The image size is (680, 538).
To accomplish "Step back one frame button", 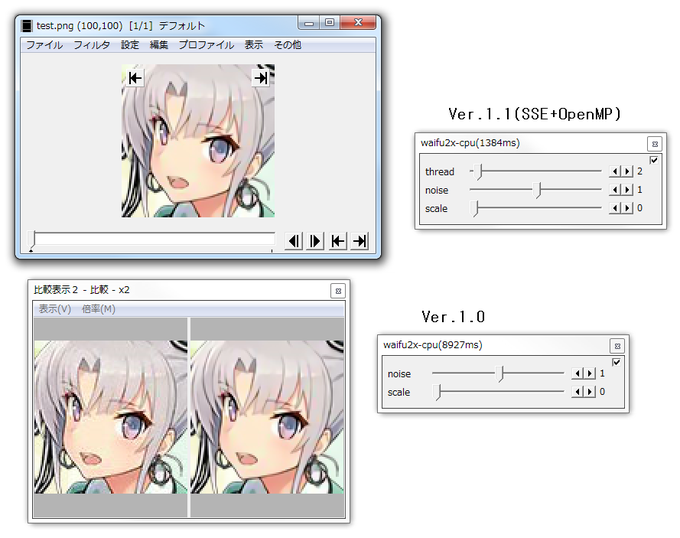I will [x=294, y=241].
